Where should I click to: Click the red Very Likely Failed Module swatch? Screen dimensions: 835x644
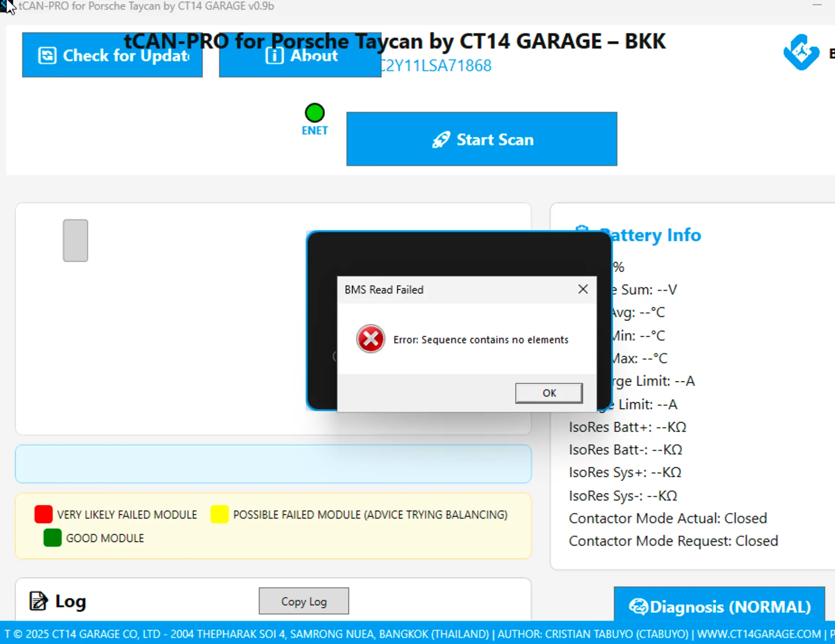[x=44, y=514]
